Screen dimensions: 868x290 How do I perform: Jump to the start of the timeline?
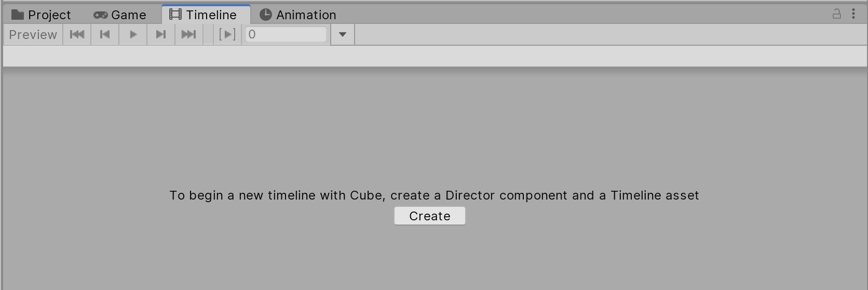(x=77, y=35)
